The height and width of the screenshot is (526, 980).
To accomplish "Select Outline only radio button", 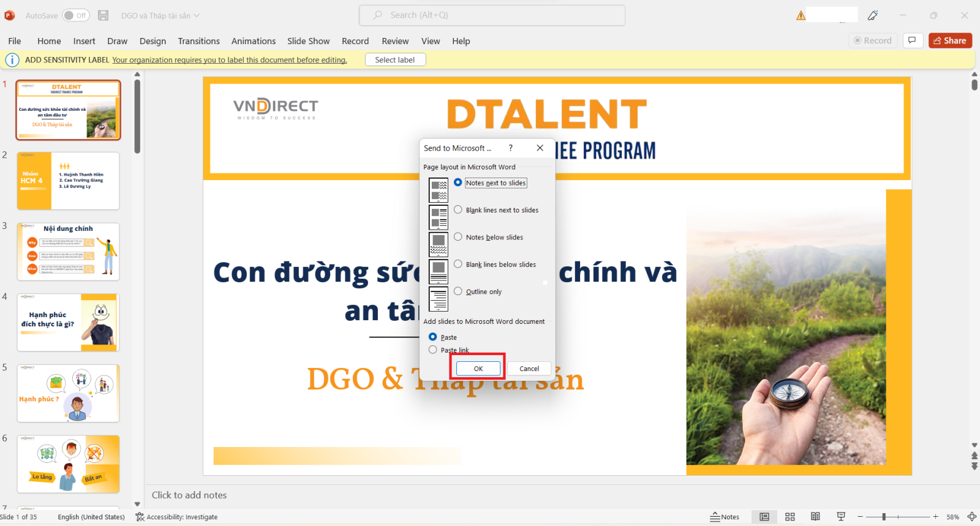I will 458,291.
